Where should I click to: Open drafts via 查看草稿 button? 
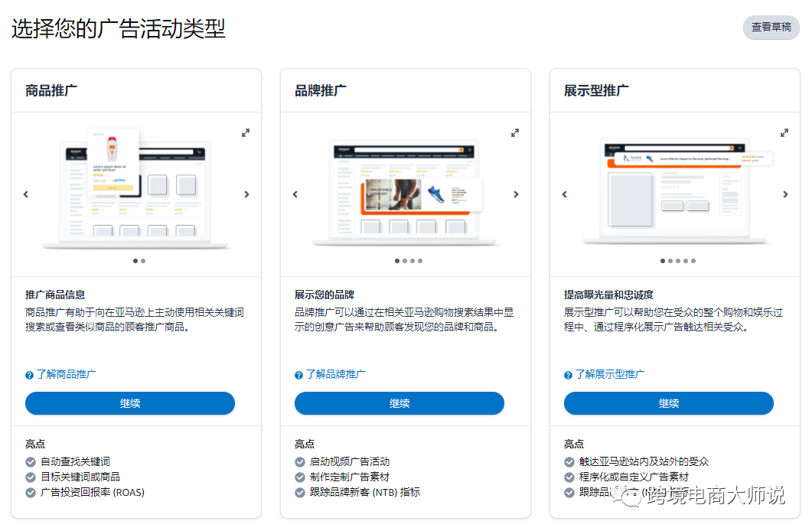(771, 28)
